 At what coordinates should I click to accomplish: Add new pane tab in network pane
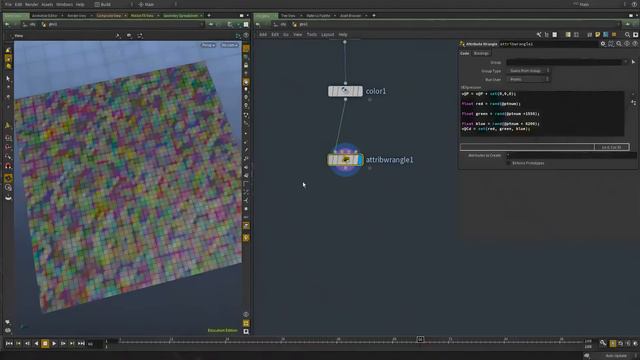click(373, 16)
